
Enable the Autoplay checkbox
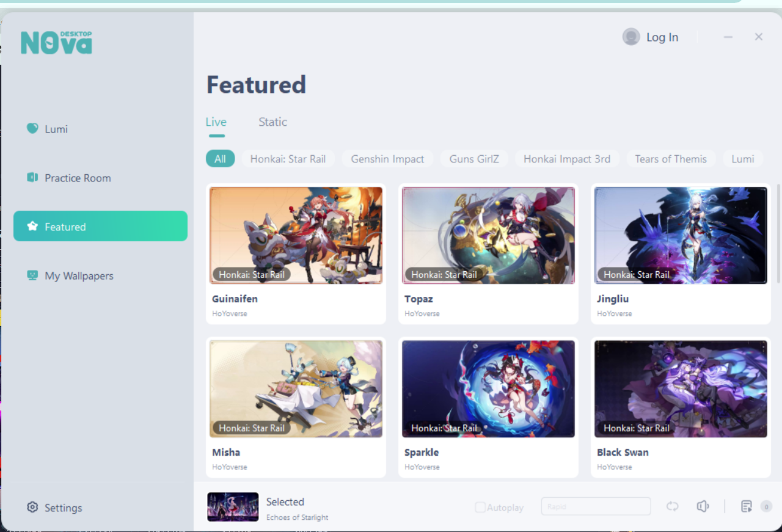(x=480, y=507)
